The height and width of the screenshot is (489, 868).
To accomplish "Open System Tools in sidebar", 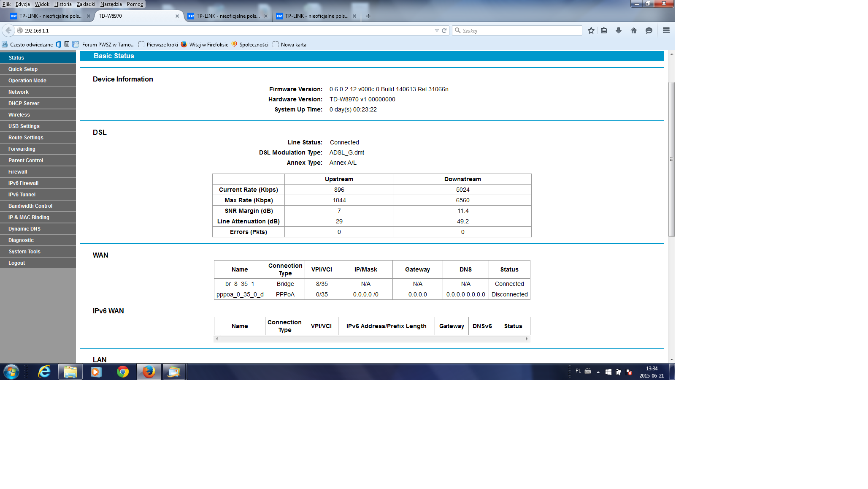I will click(x=24, y=252).
